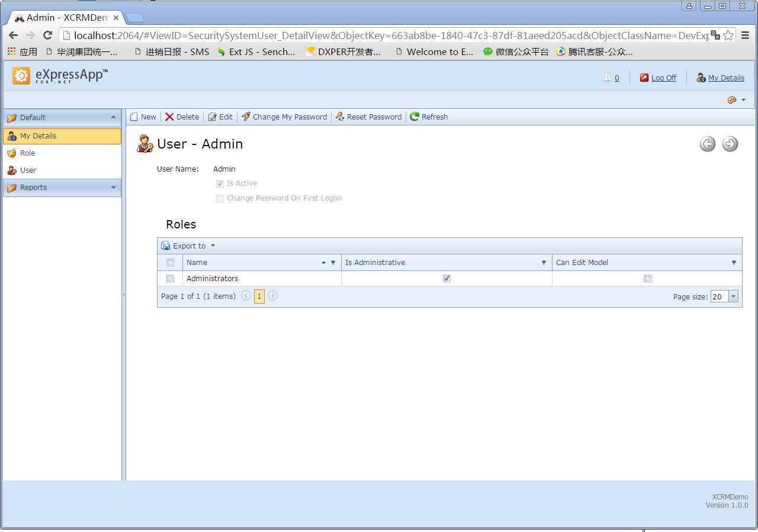Filter the Is Administrative column
The height and width of the screenshot is (532, 758).
(544, 262)
